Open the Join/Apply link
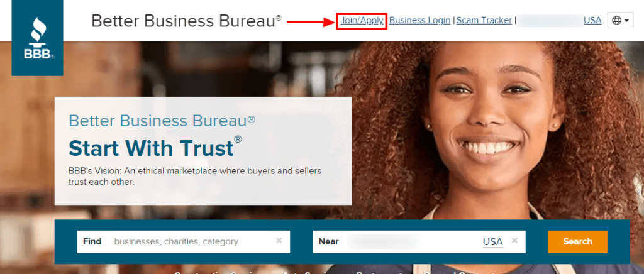 pyautogui.click(x=362, y=20)
